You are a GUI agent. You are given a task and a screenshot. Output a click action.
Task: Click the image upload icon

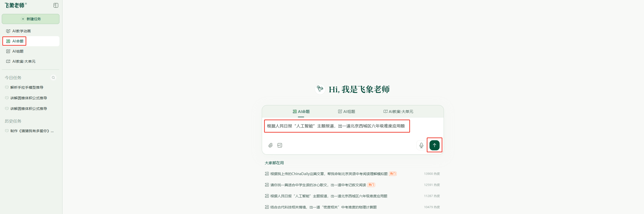[x=280, y=145]
